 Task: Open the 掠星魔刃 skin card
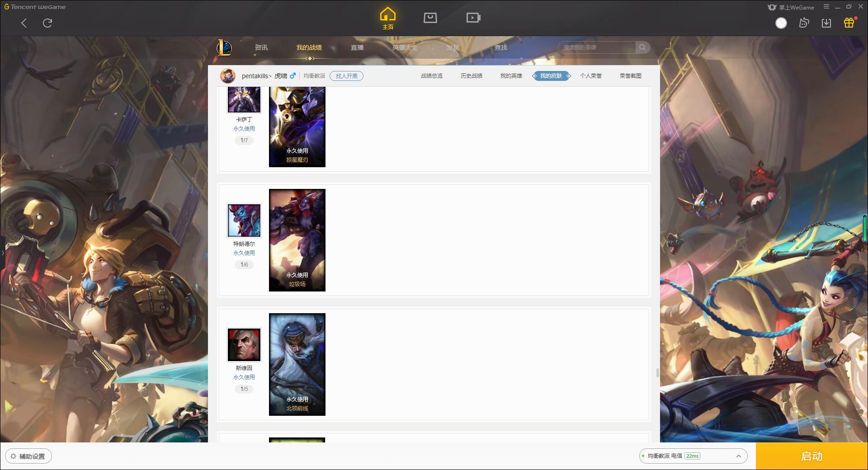[297, 127]
